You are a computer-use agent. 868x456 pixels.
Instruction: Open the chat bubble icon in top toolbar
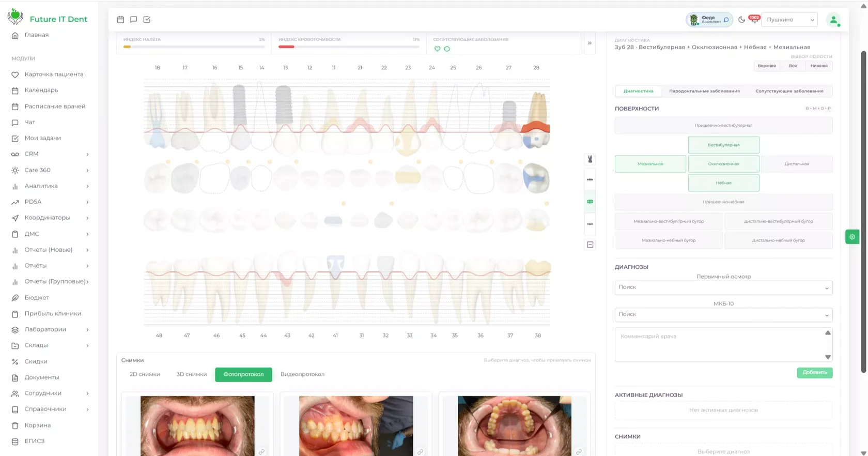pyautogui.click(x=134, y=20)
